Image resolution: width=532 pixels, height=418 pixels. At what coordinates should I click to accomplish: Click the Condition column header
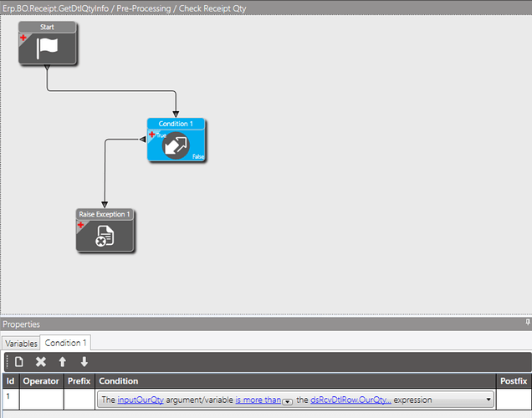(x=295, y=381)
